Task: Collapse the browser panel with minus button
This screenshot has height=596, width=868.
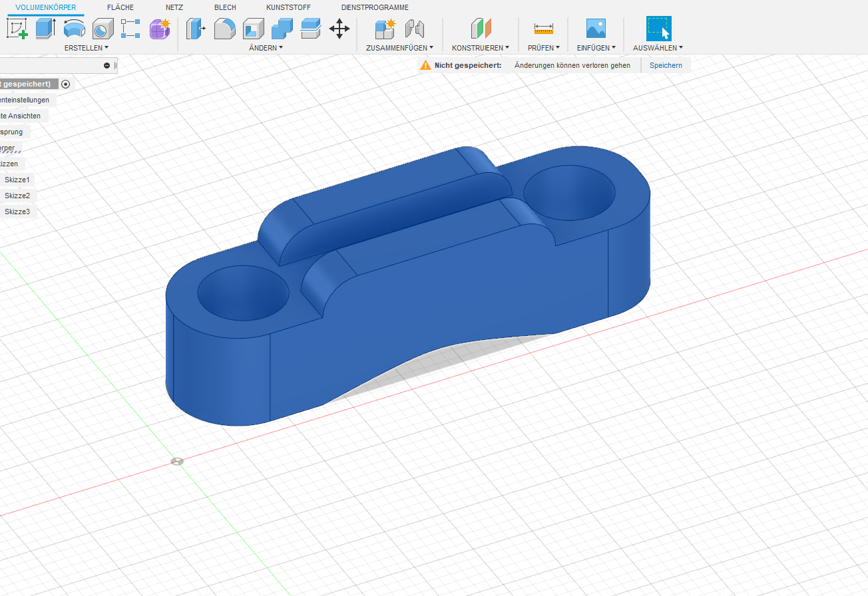Action: [107, 65]
